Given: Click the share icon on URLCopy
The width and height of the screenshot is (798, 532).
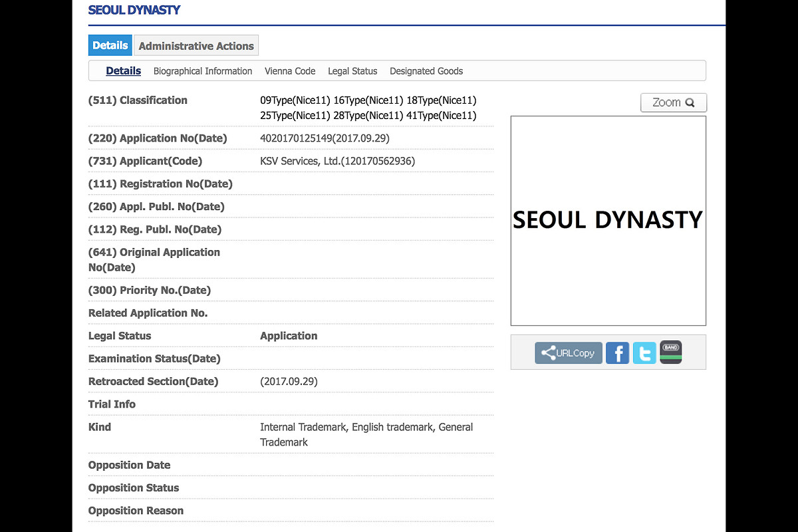Looking at the screenshot, I should click(x=548, y=353).
